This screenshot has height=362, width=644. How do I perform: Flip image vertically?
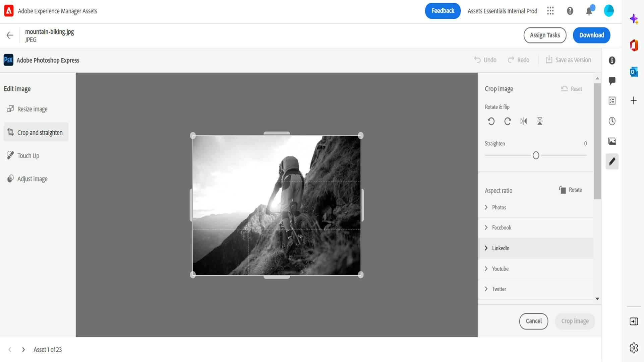(540, 121)
